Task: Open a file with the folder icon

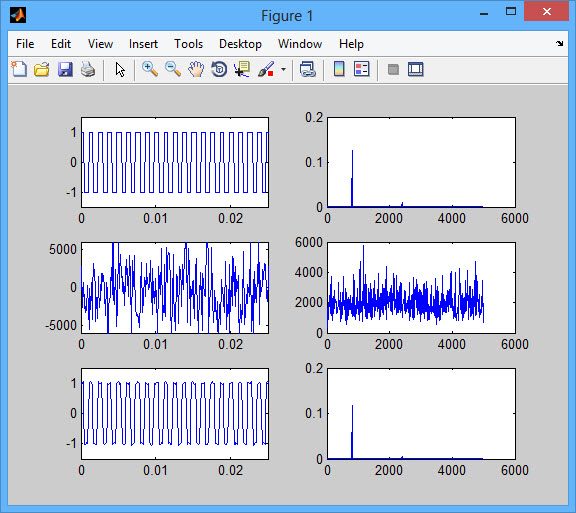Action: click(42, 69)
